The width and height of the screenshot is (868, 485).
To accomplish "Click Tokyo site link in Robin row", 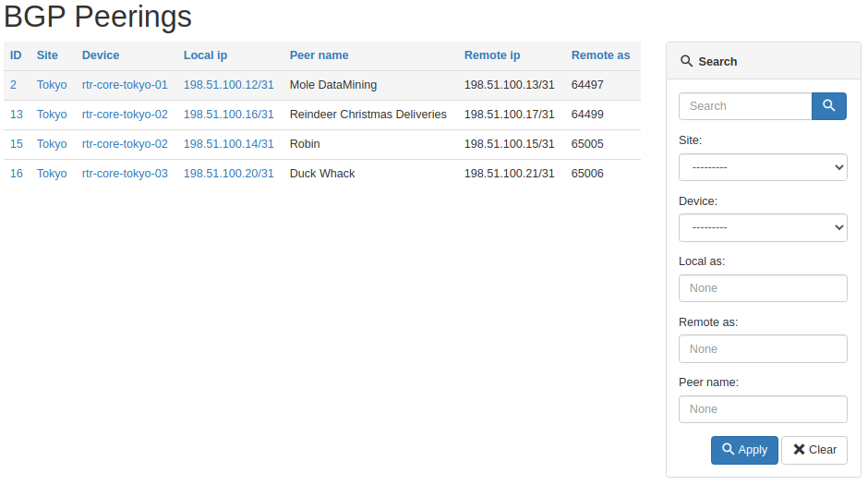I will tap(52, 144).
